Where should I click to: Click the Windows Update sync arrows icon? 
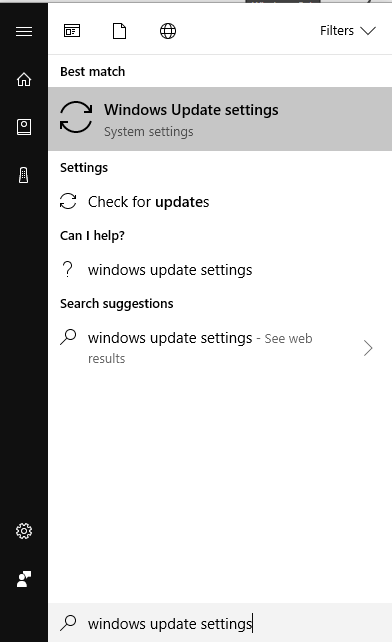click(76, 117)
